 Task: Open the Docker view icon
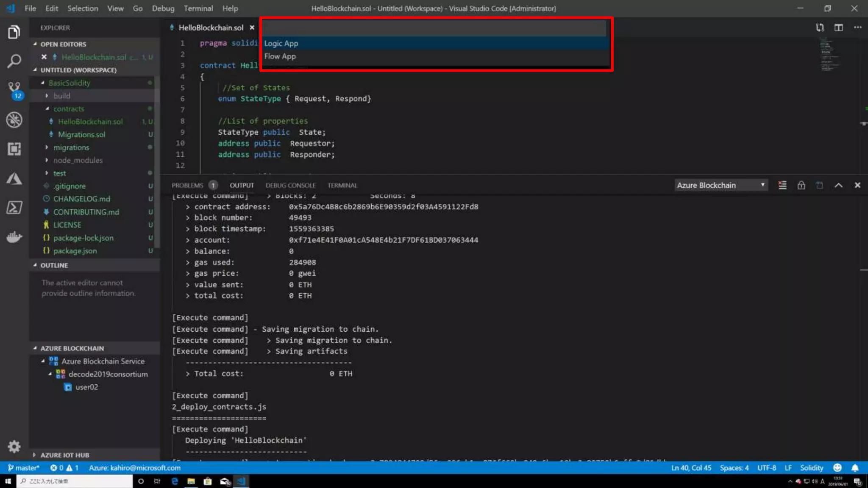pyautogui.click(x=14, y=237)
